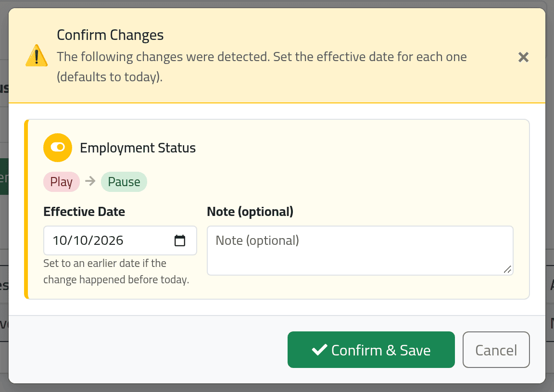The image size is (554, 392).
Task: Focus the Note (optional) text area
Action: (360, 250)
